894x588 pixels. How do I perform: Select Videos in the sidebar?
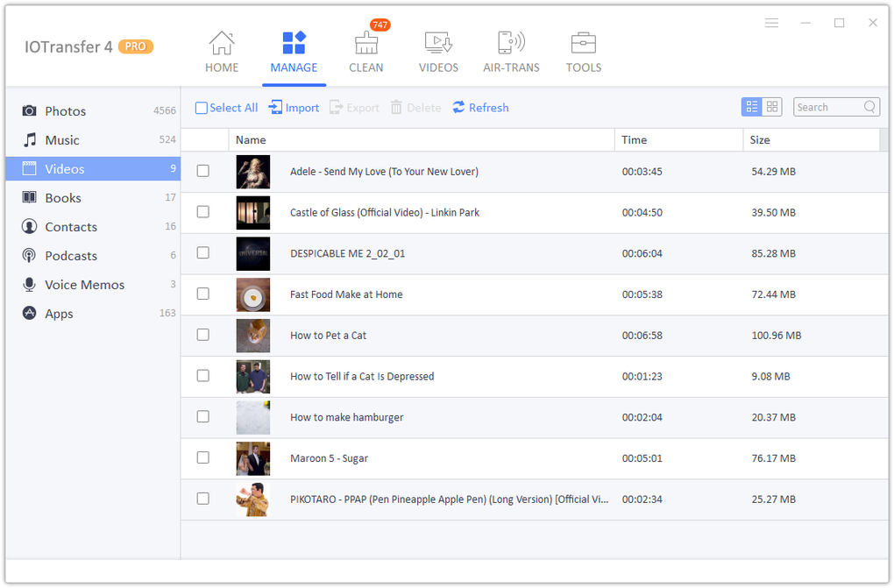coord(93,169)
